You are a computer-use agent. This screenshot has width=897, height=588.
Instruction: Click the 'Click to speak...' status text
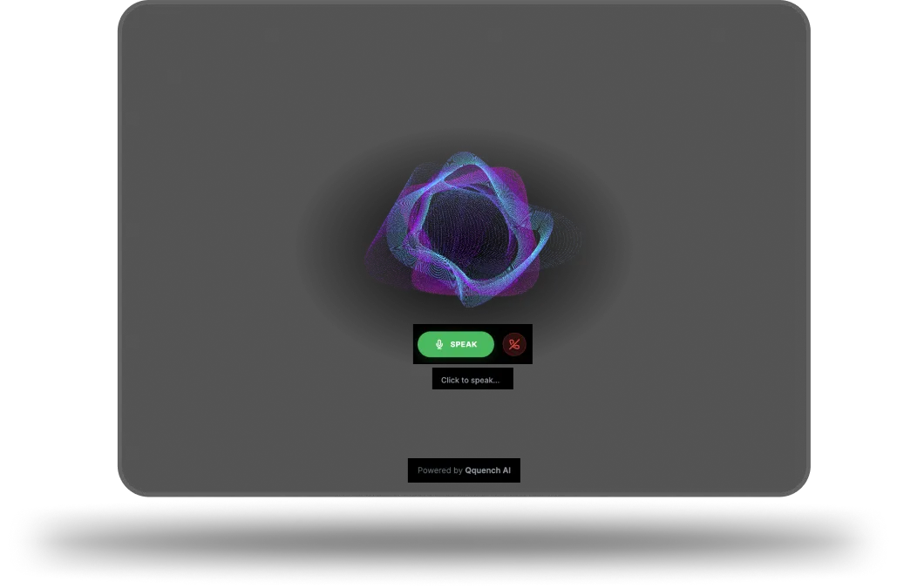click(x=470, y=380)
